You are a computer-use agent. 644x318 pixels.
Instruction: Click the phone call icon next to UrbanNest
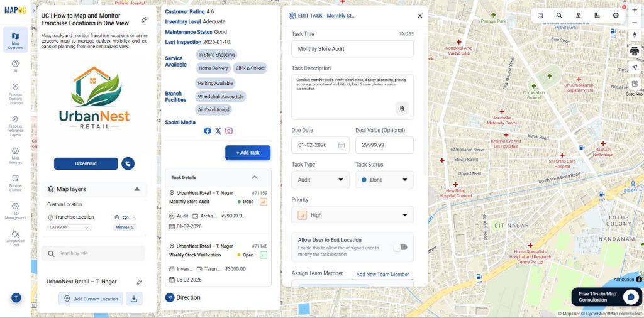point(128,163)
